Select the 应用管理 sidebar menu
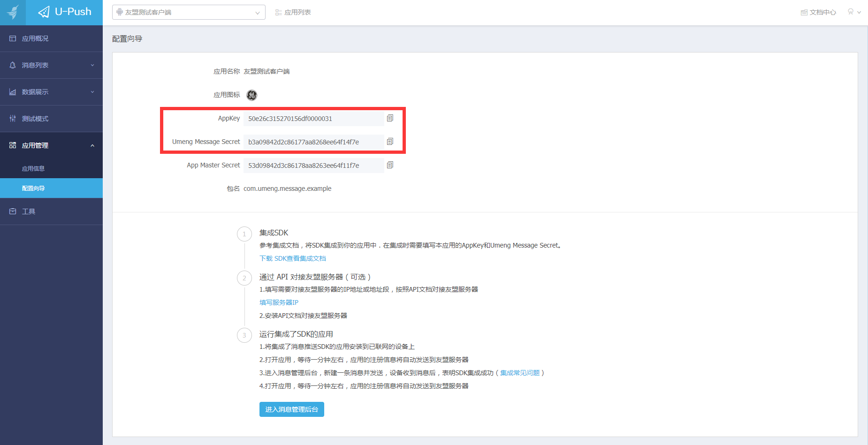This screenshot has width=868, height=445. click(x=51, y=145)
